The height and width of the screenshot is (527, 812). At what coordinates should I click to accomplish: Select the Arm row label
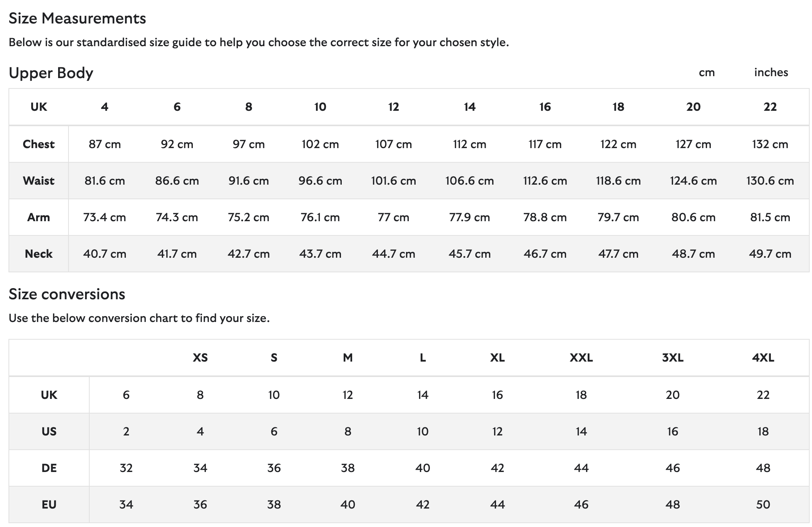(38, 217)
